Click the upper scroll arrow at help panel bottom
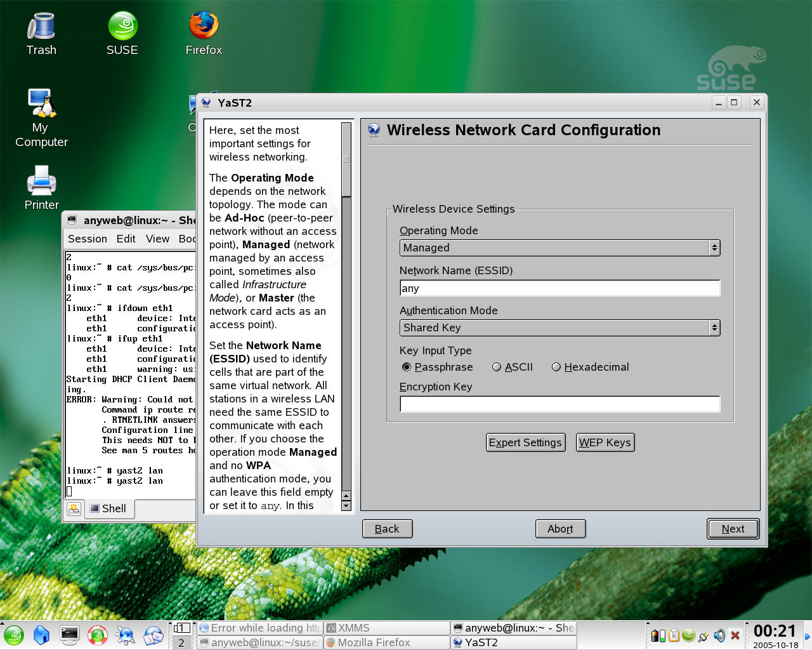 tap(346, 496)
